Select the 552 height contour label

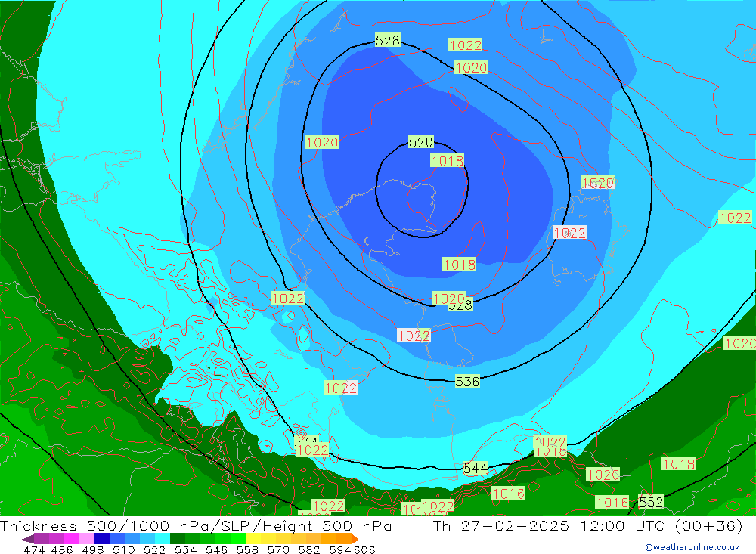(x=651, y=502)
